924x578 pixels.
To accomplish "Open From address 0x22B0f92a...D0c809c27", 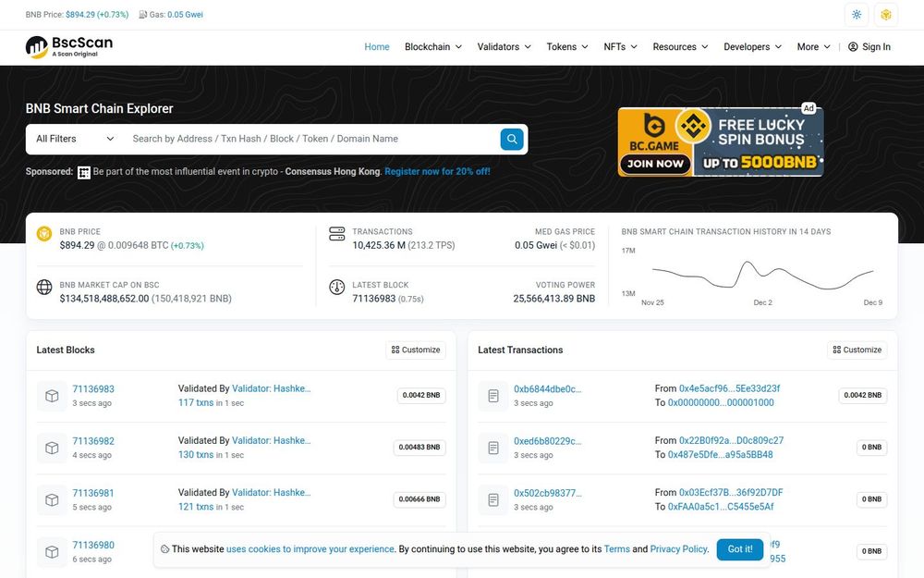I will pyautogui.click(x=731, y=440).
